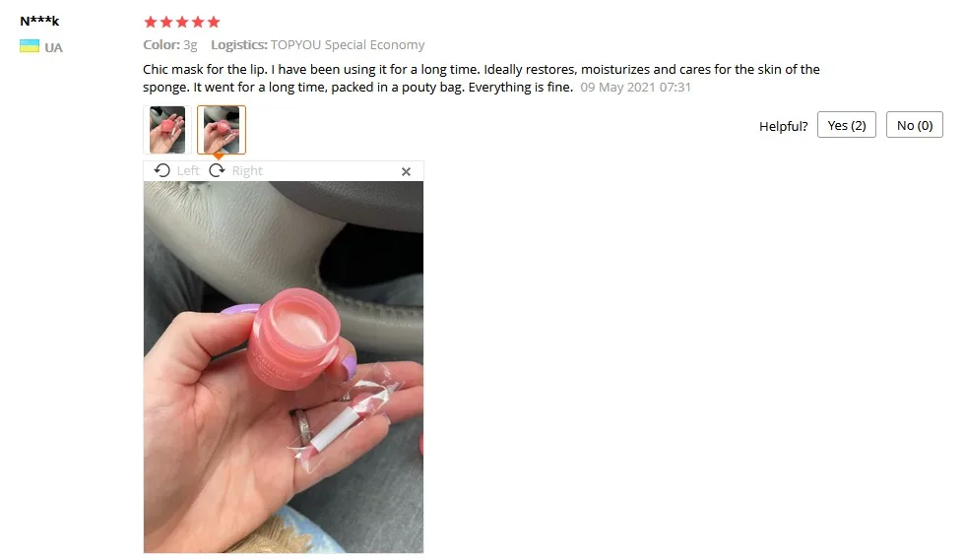Select the second highlighted review thumbnail

[x=222, y=130]
